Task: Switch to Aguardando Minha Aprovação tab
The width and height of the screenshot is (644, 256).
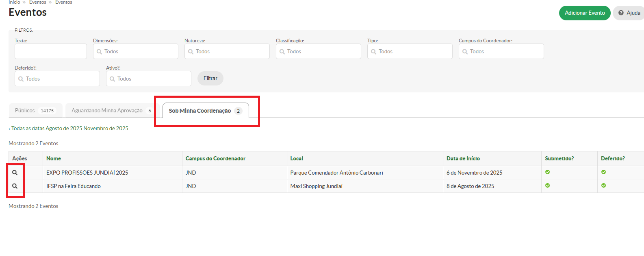Action: click(107, 111)
